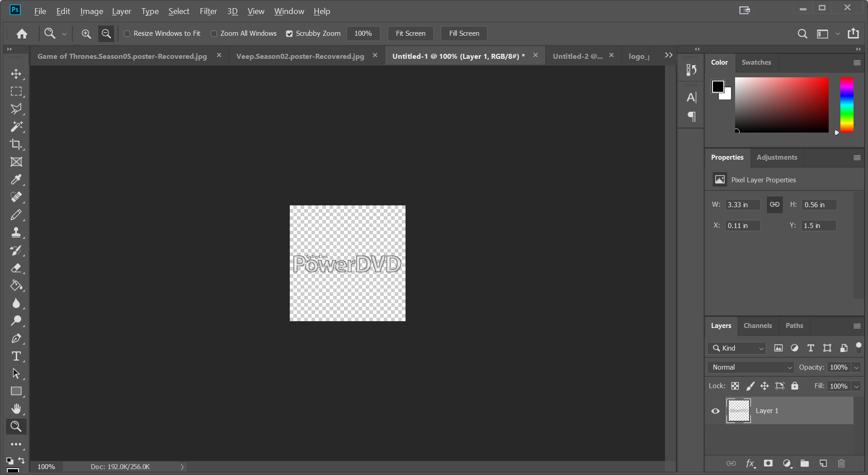The image size is (868, 475).
Task: Click the Share image icon
Action: click(x=853, y=33)
